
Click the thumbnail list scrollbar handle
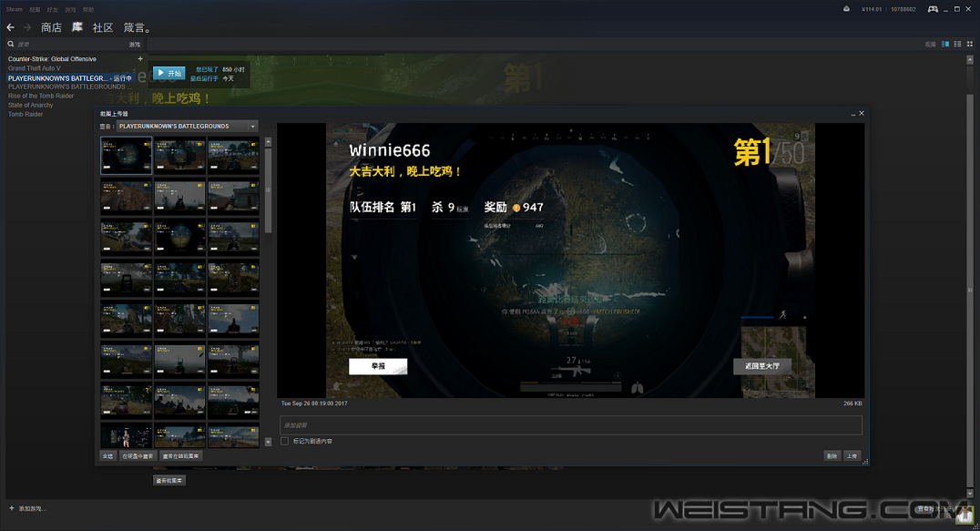coord(268,190)
